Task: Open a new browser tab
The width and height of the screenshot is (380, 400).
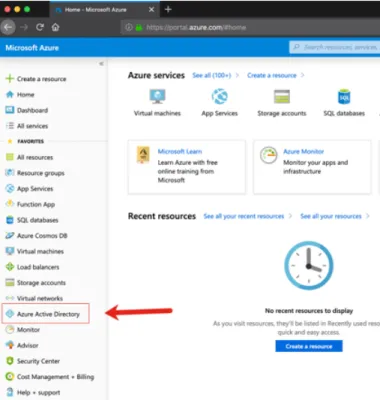Action: coord(168,9)
